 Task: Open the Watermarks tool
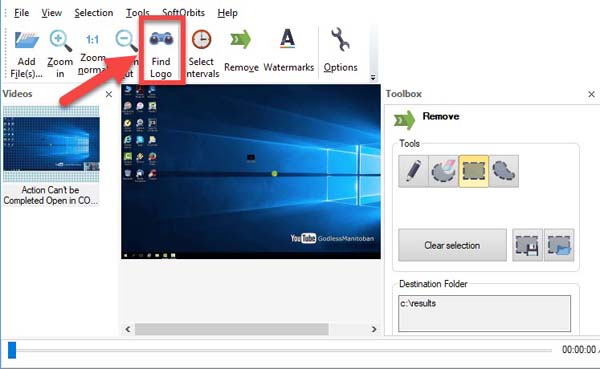[x=288, y=39]
